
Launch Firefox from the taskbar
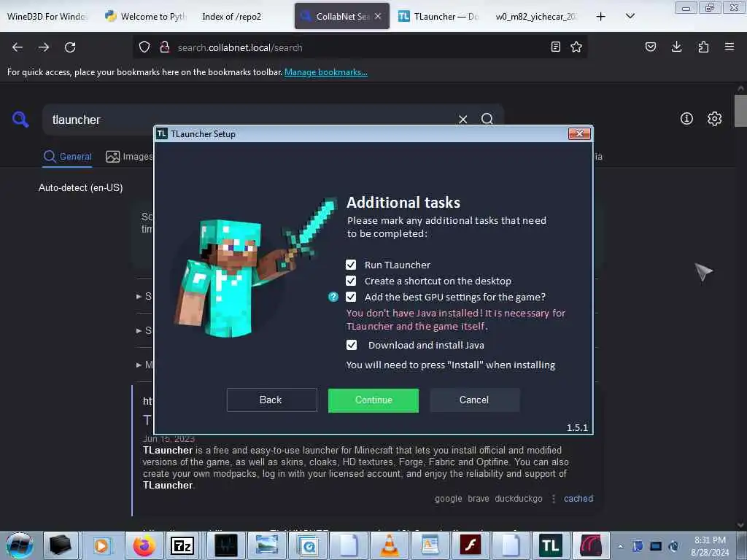point(144,545)
